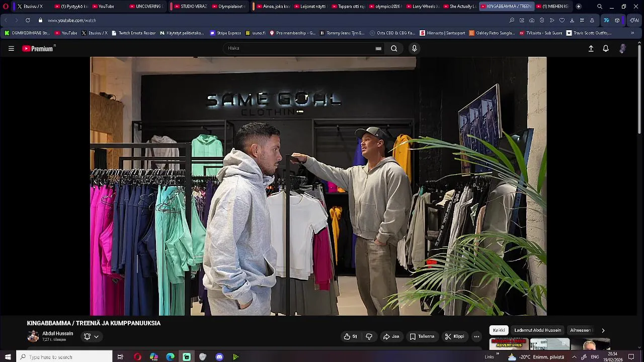
Task: Save video with Tallenna button
Action: [x=422, y=336]
